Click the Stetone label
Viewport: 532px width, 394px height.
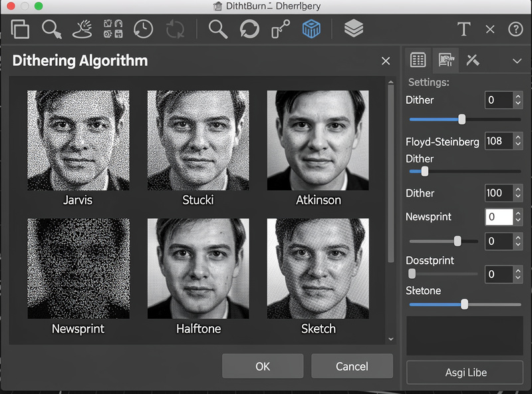[424, 291]
